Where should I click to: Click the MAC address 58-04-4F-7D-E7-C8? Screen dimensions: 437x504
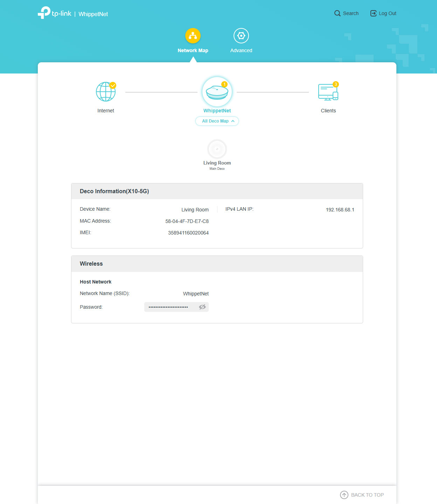click(x=187, y=221)
